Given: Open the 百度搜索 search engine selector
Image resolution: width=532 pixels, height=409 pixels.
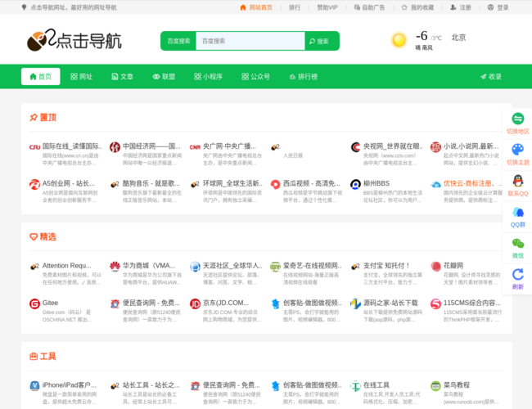Looking at the screenshot, I should point(178,41).
